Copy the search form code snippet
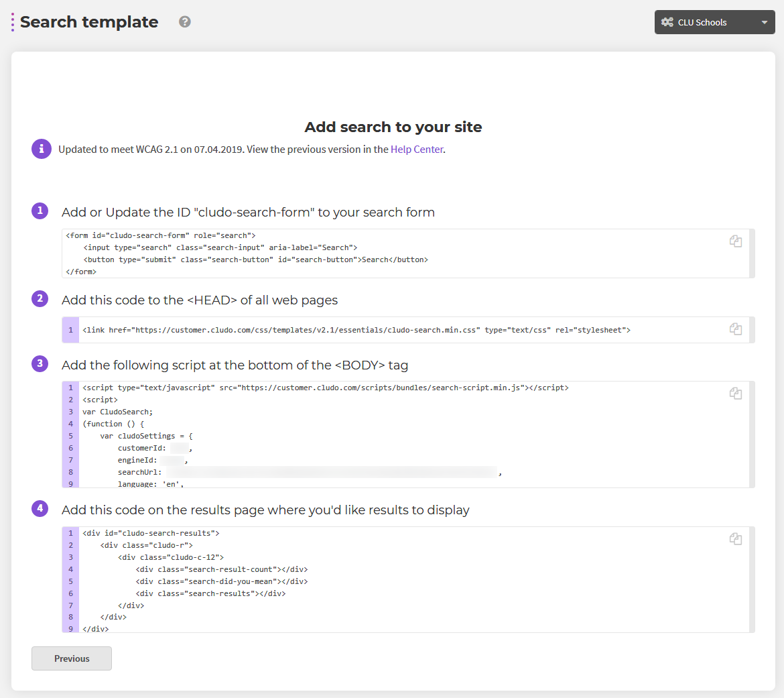Screen dimensions: 784x698 click(x=736, y=241)
